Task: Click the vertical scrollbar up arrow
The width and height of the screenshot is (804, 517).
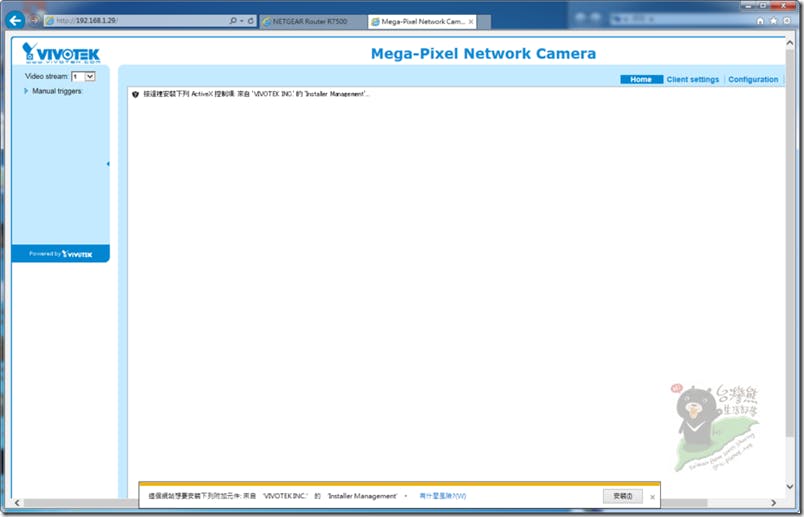Action: [x=790, y=43]
